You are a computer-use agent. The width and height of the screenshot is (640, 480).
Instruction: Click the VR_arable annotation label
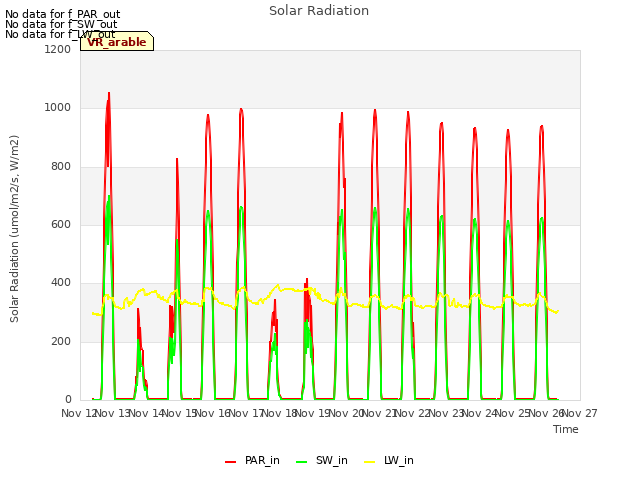point(117,41)
